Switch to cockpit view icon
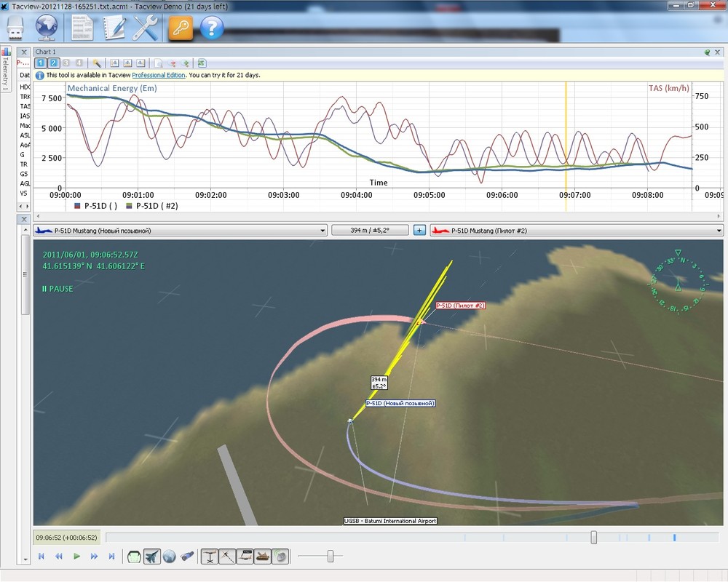Image resolution: width=728 pixels, height=582 pixels. (x=134, y=556)
